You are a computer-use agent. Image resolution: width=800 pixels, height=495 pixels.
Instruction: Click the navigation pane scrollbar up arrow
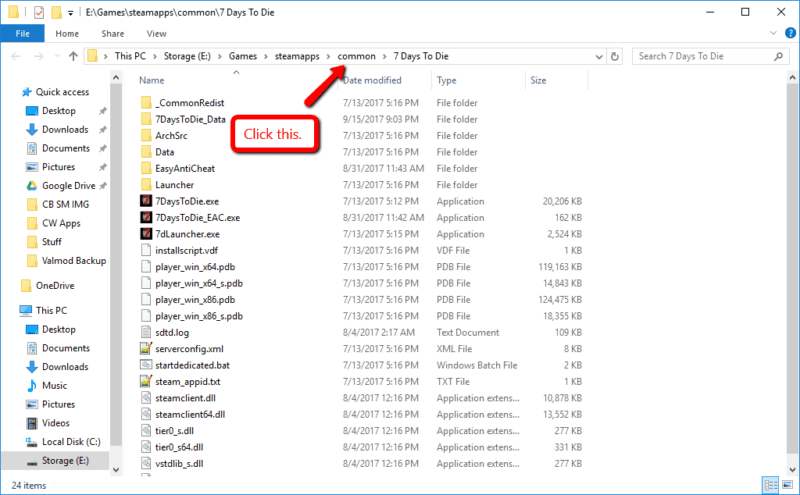click(x=116, y=78)
